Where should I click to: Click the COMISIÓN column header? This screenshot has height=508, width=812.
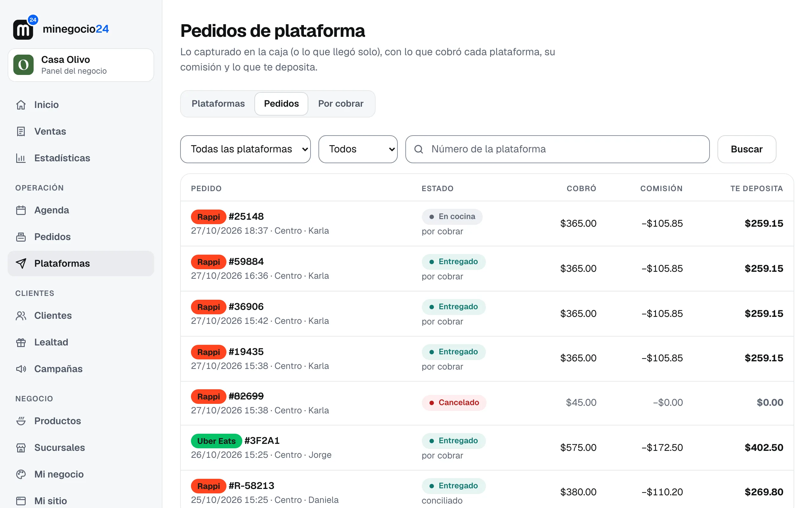pyautogui.click(x=661, y=189)
